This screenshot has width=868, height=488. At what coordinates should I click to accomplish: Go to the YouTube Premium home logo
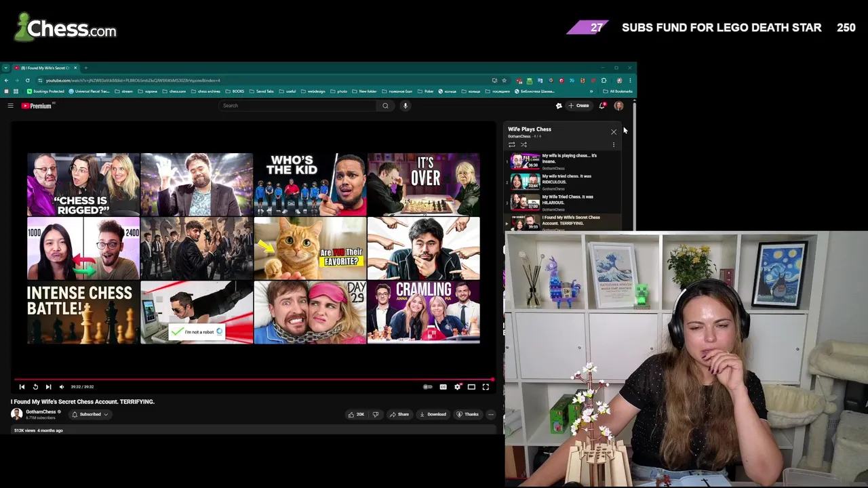click(36, 106)
